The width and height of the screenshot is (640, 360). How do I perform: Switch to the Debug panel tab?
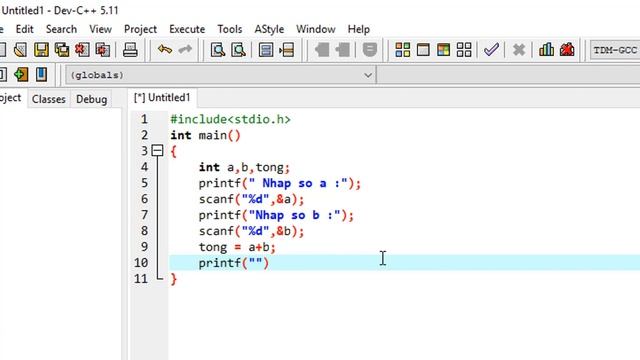click(x=91, y=99)
